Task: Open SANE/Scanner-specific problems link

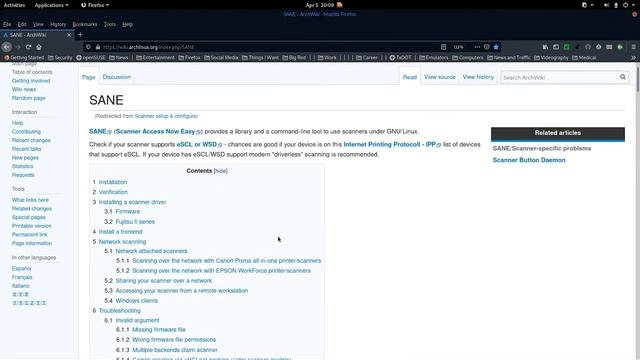Action: pos(542,148)
